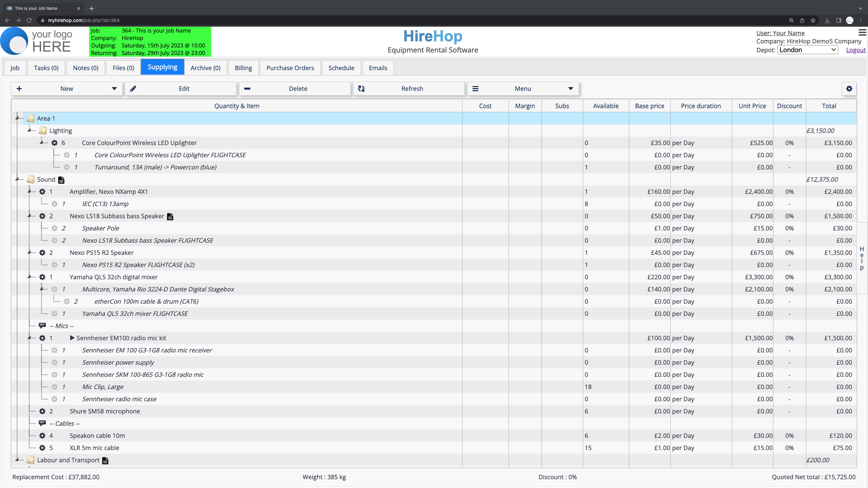Open the hamburger menu at top right
Image resolution: width=868 pixels, height=488 pixels.
pos(862,33)
